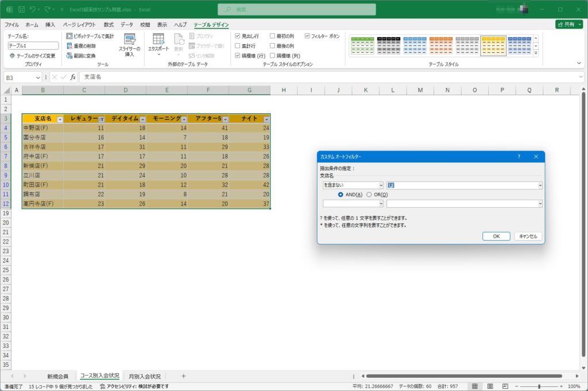This screenshot has height=391, width=588.
Task: Click the pivot table summarize icon
Action: (x=69, y=36)
